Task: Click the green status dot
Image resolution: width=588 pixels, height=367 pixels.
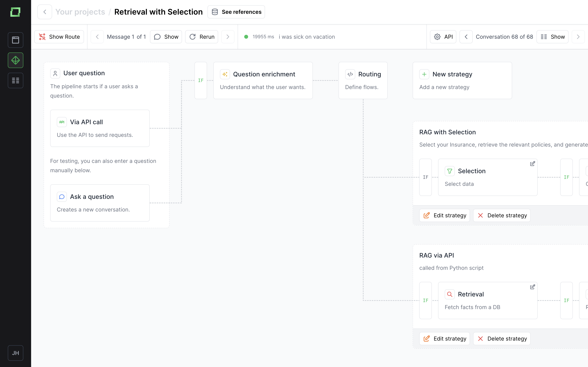Action: (x=246, y=37)
